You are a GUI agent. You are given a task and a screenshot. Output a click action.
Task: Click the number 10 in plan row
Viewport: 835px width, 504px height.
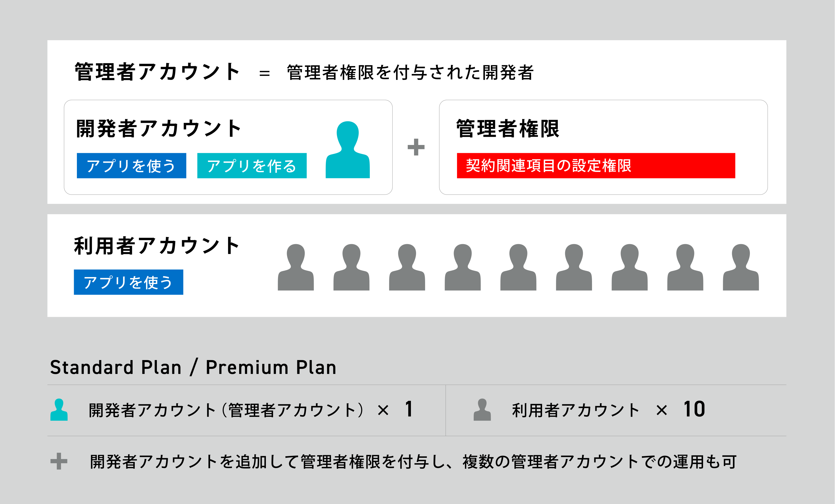click(694, 409)
